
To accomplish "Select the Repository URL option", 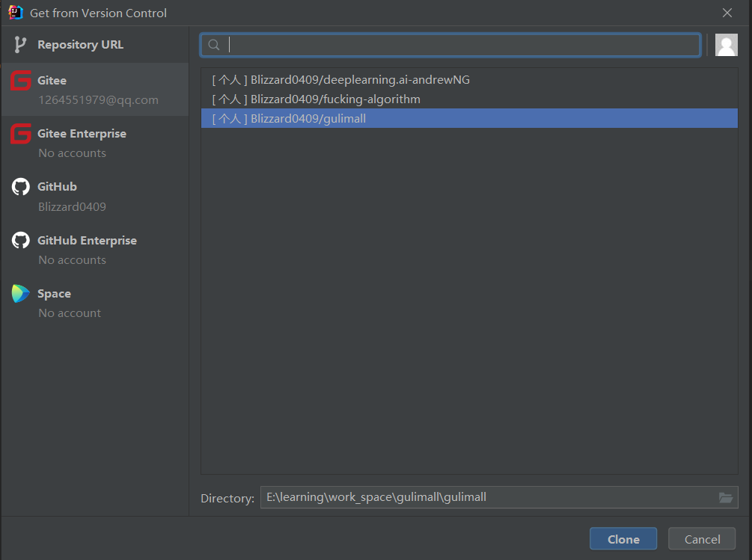I will click(95, 45).
